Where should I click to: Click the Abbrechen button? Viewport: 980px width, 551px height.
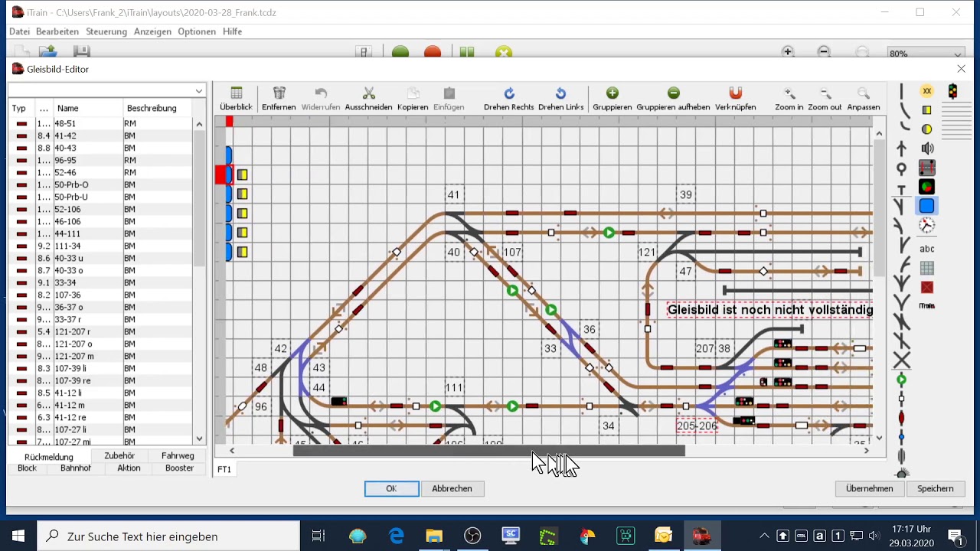[x=452, y=488]
